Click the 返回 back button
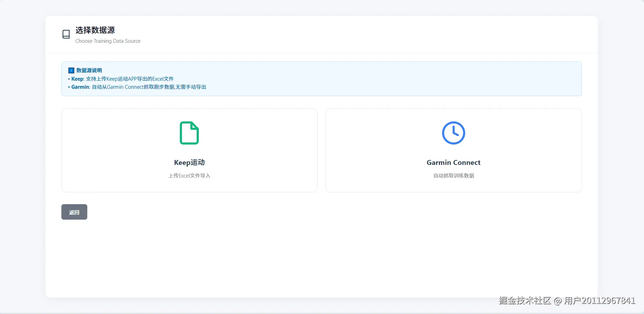 pos(74,212)
